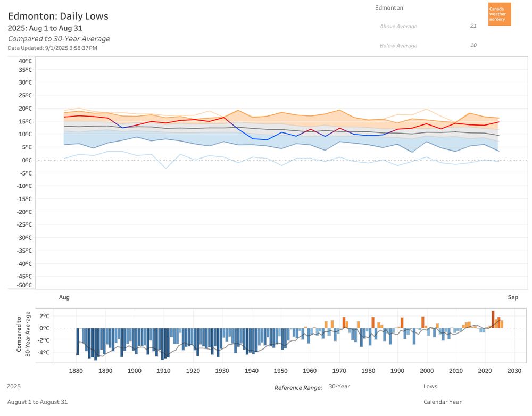Screen dimensions: 532x416
Task: Open the 2025 year selector
Action: pos(14,386)
